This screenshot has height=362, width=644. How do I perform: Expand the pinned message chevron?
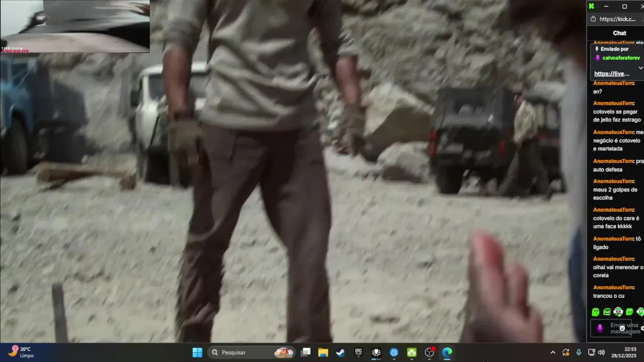coord(640,68)
